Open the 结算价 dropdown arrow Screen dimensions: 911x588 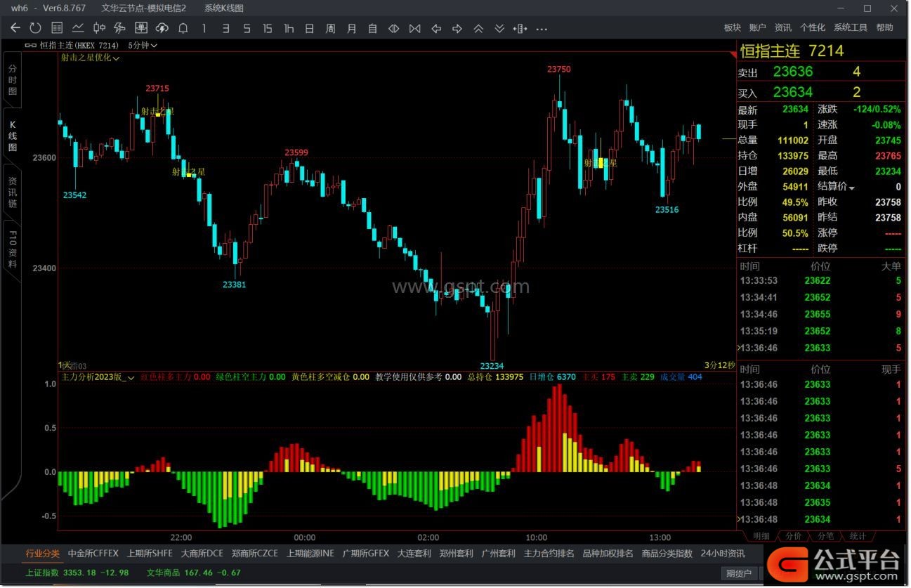pyautogui.click(x=852, y=188)
